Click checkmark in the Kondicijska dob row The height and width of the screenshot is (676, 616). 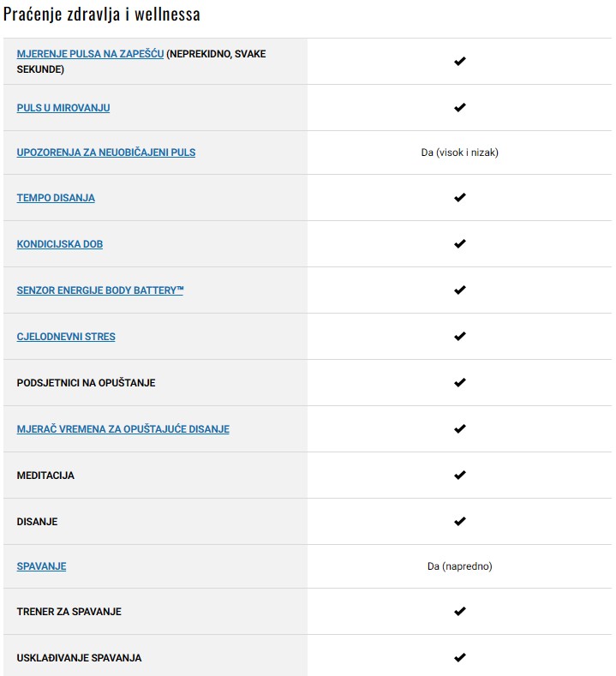[460, 244]
